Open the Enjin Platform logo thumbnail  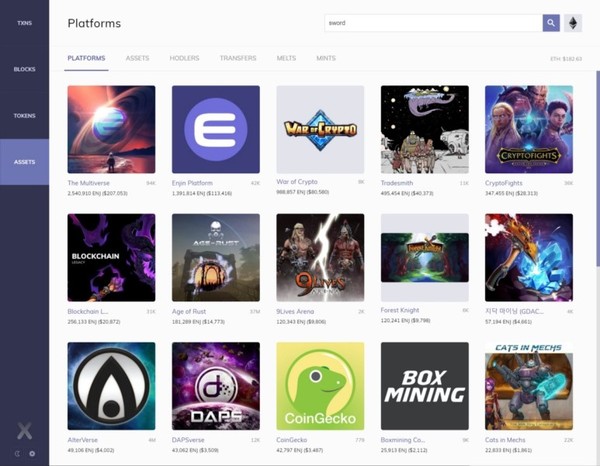pos(216,129)
